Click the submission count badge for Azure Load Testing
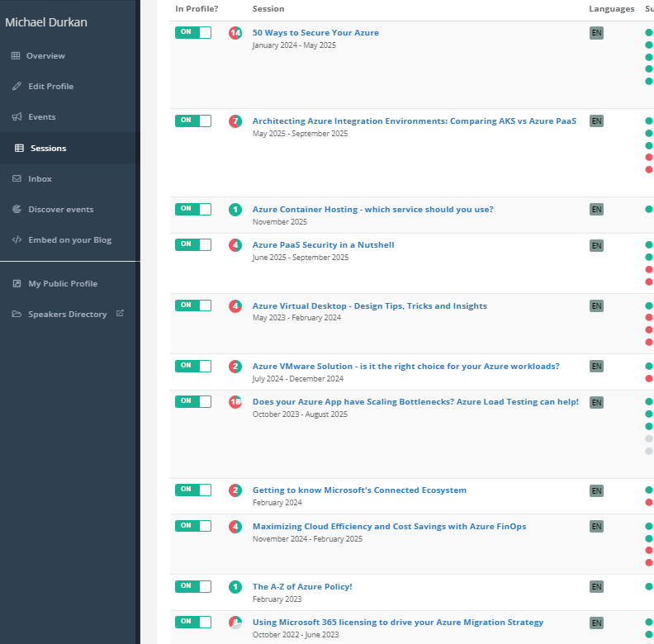 [235, 402]
